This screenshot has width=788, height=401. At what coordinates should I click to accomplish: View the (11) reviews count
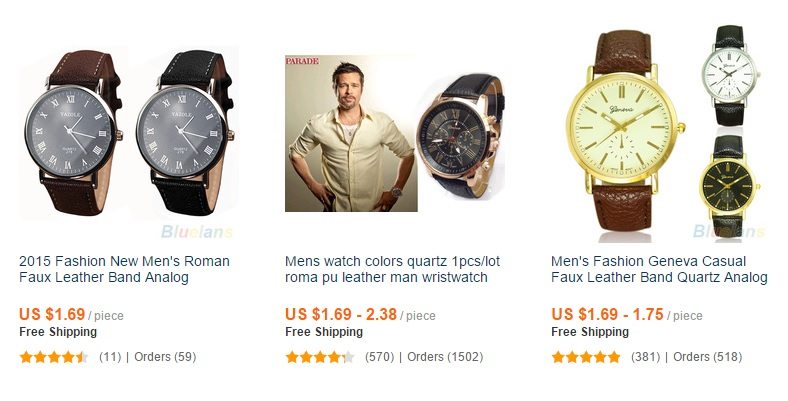[x=110, y=357]
